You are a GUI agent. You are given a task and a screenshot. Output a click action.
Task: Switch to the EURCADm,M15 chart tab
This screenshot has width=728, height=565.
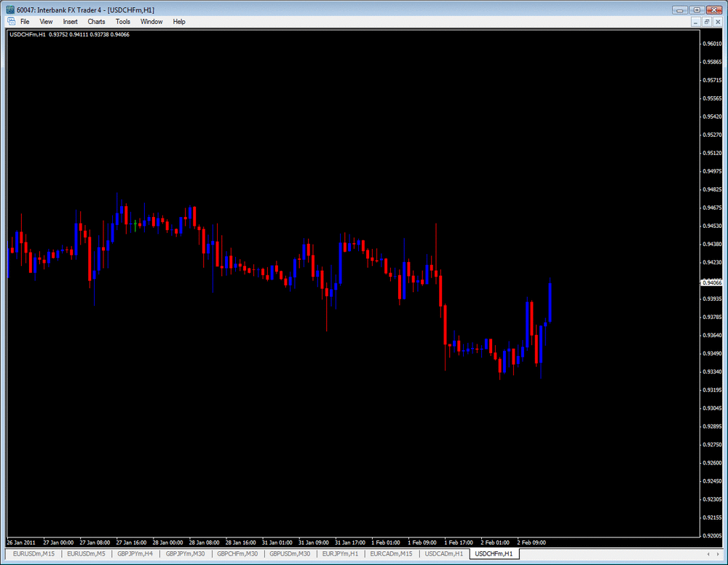[391, 554]
